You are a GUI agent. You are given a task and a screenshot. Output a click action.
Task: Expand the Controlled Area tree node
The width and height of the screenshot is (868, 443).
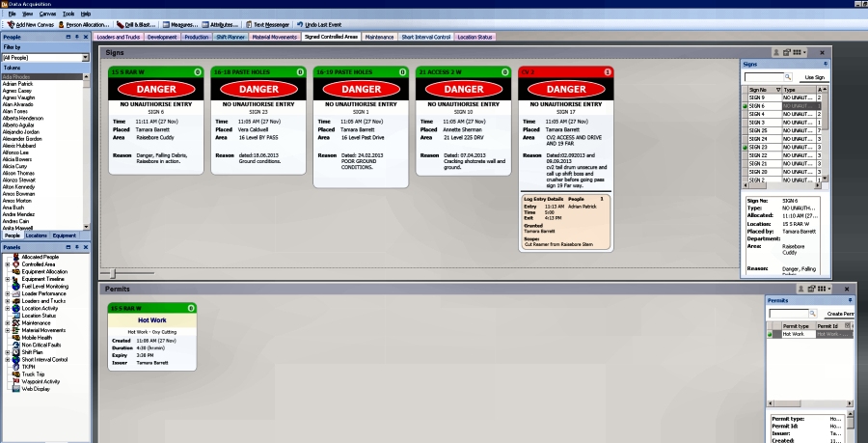7,264
